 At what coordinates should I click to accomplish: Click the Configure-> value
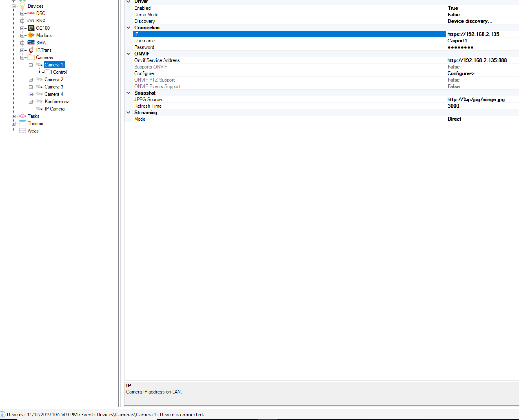click(460, 73)
